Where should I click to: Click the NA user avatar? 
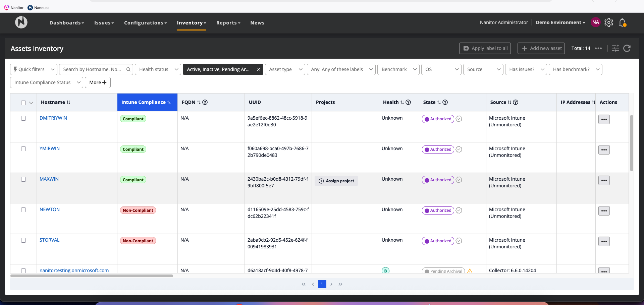(x=595, y=22)
